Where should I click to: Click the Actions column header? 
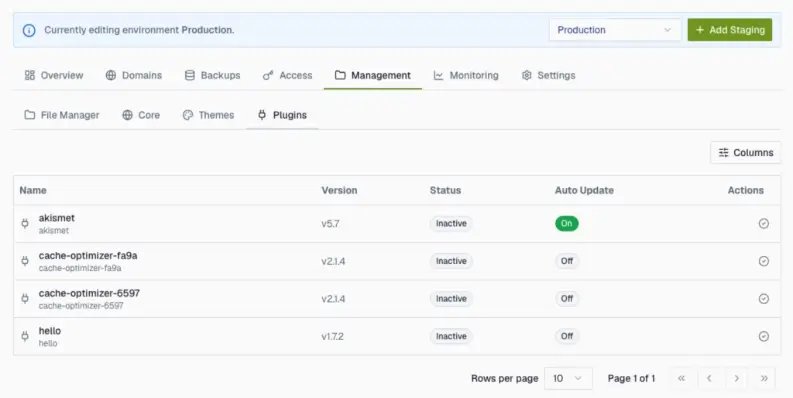click(745, 190)
